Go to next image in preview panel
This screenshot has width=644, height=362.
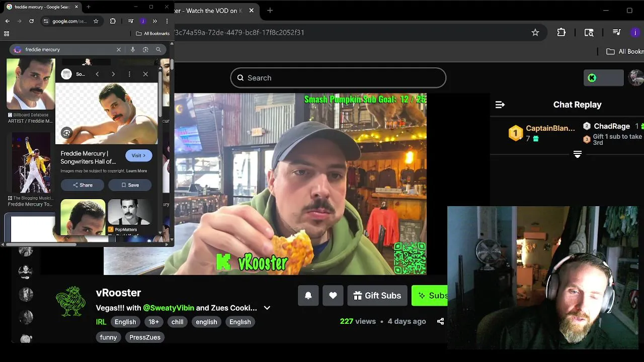[113, 74]
